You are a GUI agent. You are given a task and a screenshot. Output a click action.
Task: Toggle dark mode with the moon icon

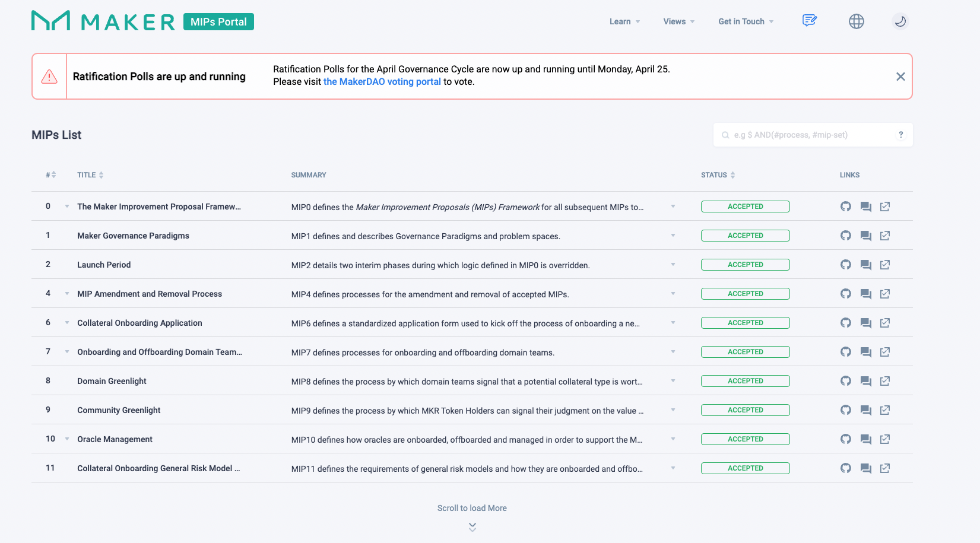pos(900,21)
